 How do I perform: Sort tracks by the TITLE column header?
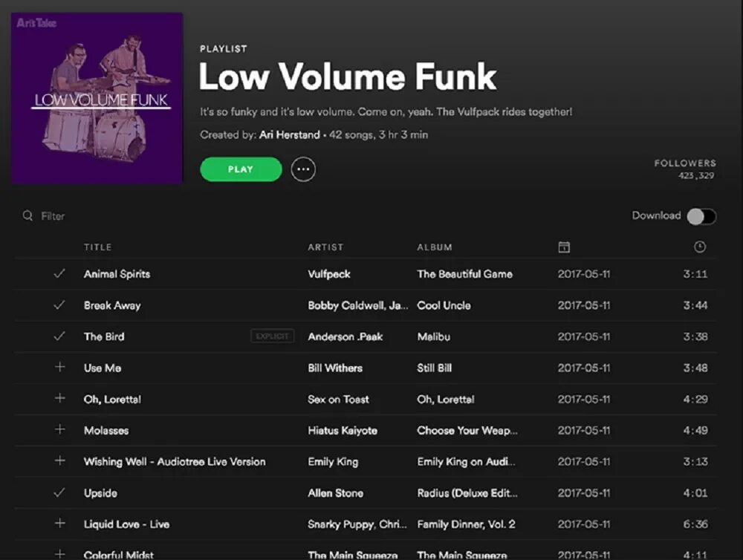(97, 247)
